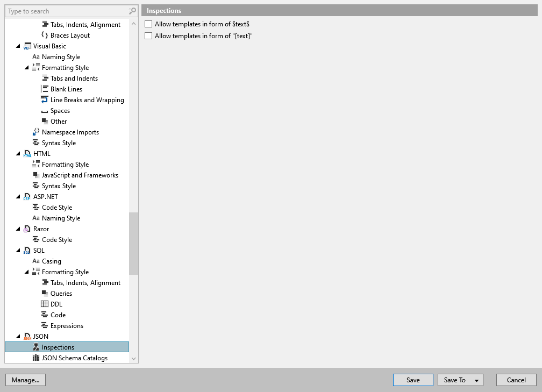
Task: Click the JSON language icon
Action: tap(27, 337)
